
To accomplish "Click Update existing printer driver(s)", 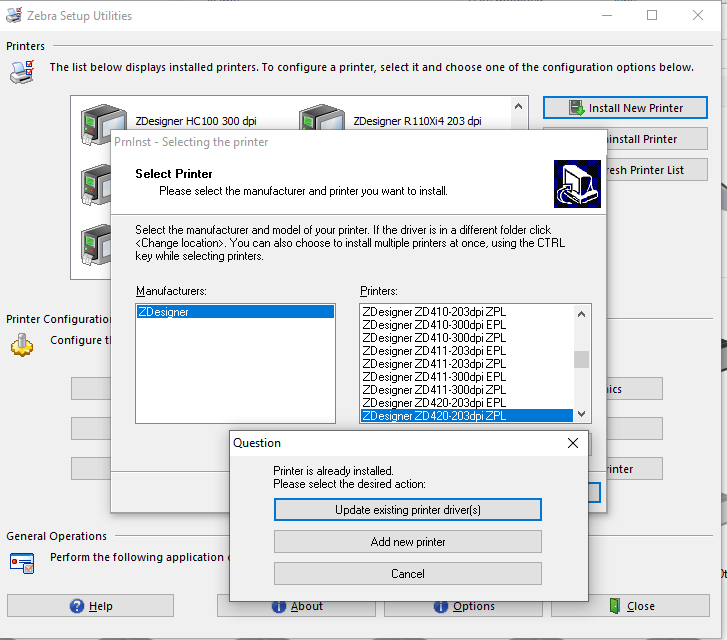I will click(x=407, y=510).
